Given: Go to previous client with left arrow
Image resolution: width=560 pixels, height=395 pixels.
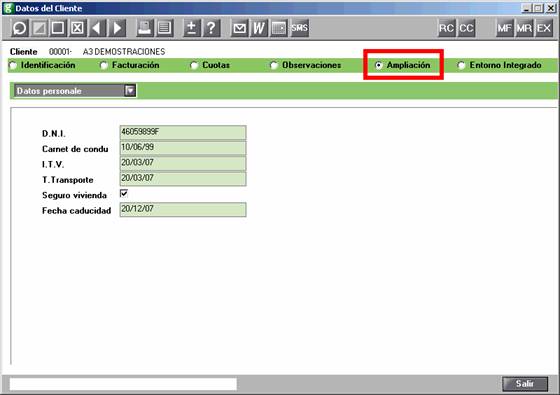Looking at the screenshot, I should [x=97, y=28].
